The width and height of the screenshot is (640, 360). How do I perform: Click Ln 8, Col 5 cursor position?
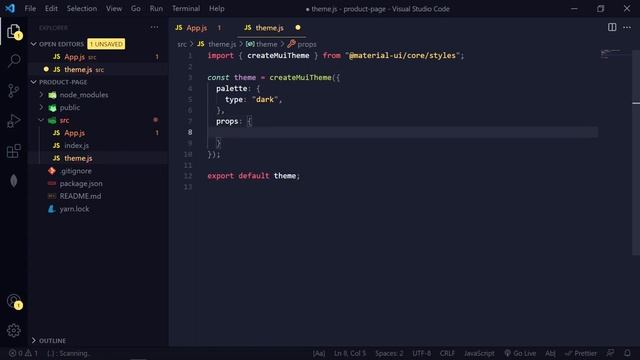pyautogui.click(x=350, y=353)
